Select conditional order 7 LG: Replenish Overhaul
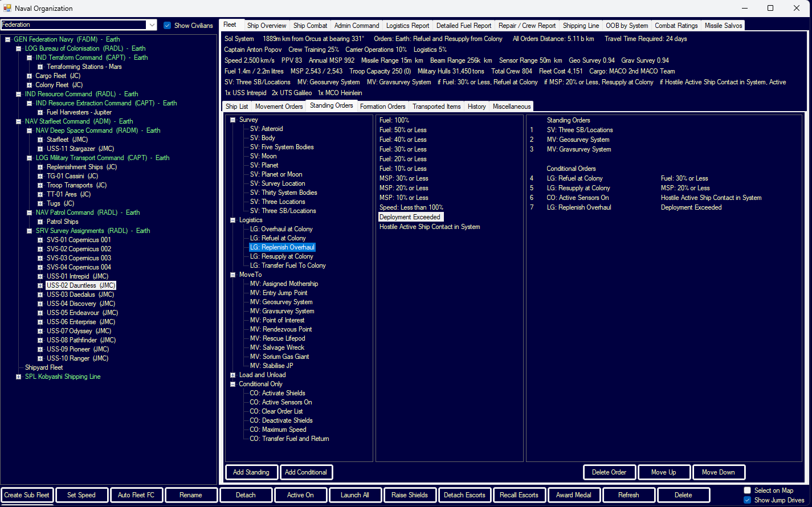This screenshot has height=507, width=812. [x=579, y=207]
